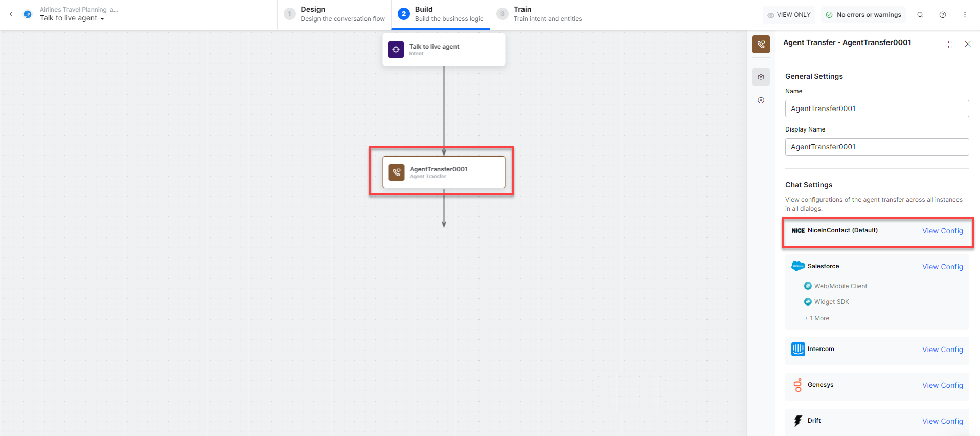Click View Config for Salesforce
Screen dimensions: 980x436
(942, 267)
